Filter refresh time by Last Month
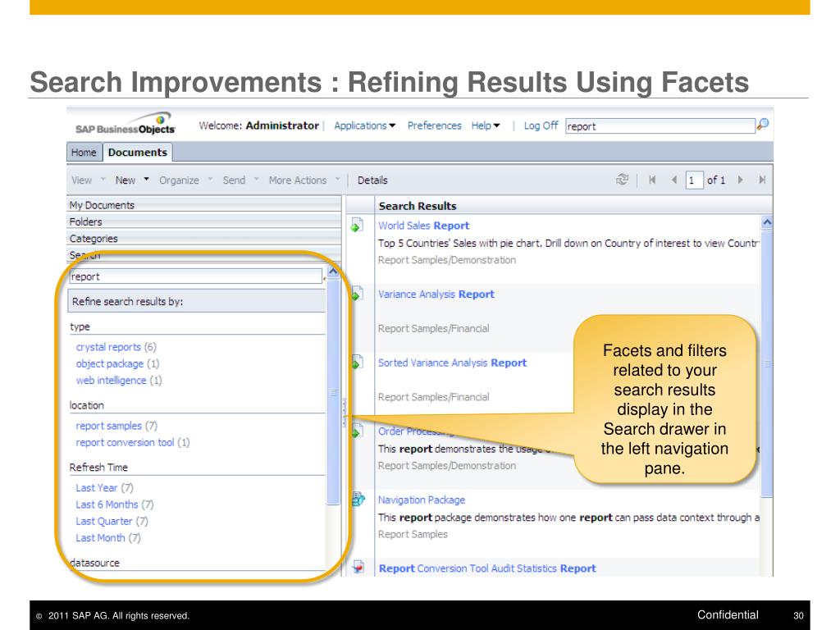 100,537
